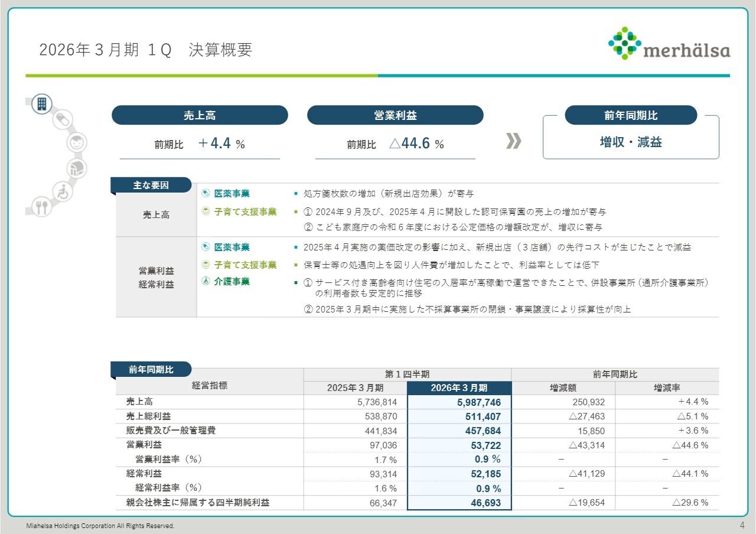
Task: Select the 前年同期比 banner above 増収・減益
Action: coord(631,115)
